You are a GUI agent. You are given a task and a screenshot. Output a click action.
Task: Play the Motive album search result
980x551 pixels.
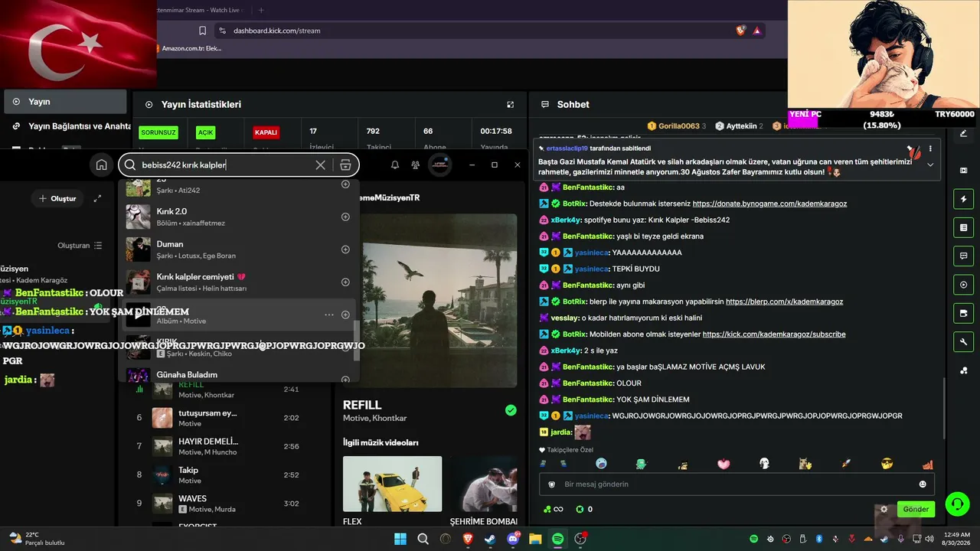point(139,315)
